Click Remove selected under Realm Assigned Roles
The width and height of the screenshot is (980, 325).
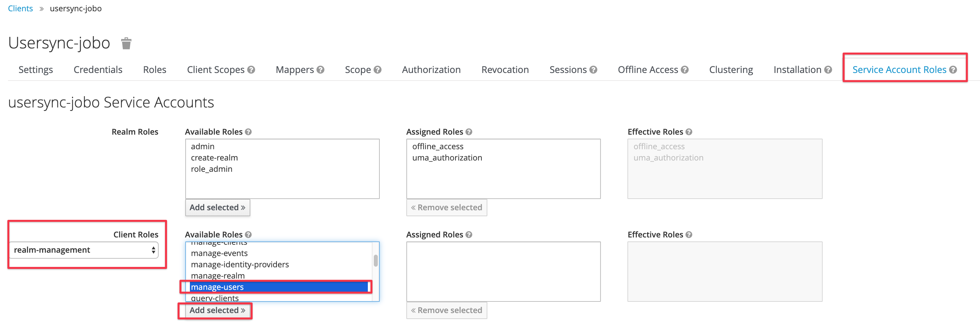point(446,208)
